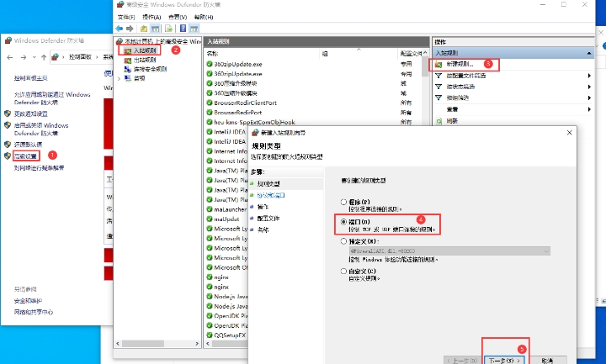Open the 操作(A) menu
Image resolution: width=606 pixels, height=364 pixels.
tap(151, 17)
